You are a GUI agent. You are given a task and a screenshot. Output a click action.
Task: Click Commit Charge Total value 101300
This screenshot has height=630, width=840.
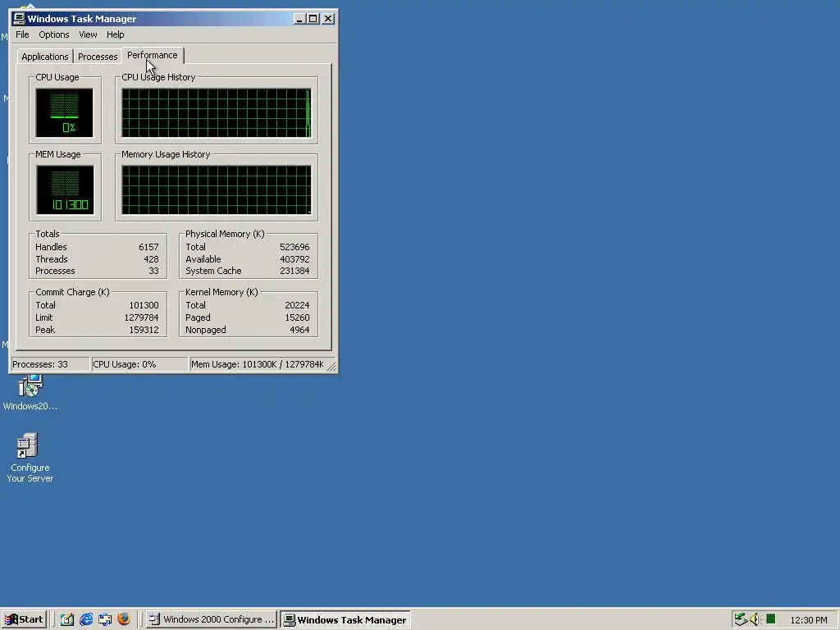(x=144, y=305)
